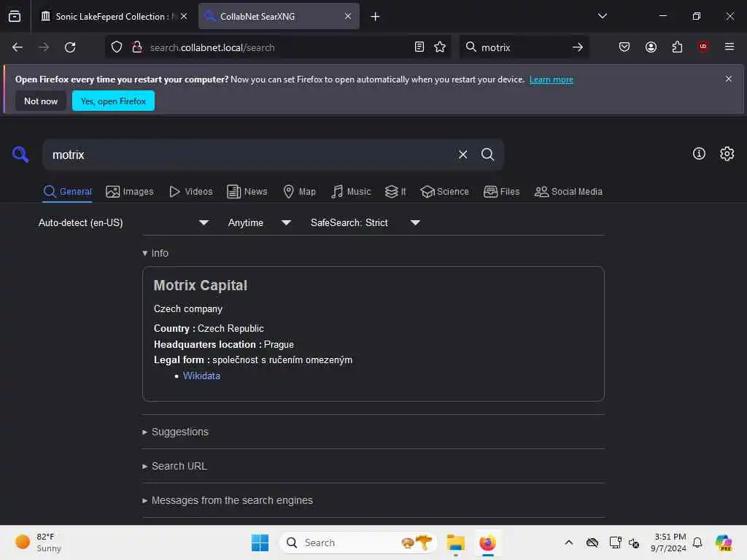
Task: Open File Explorer from taskbar
Action: click(455, 542)
